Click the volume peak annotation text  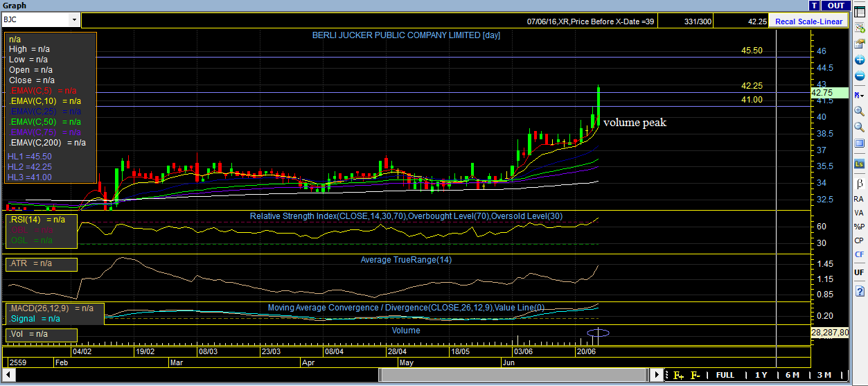click(635, 123)
